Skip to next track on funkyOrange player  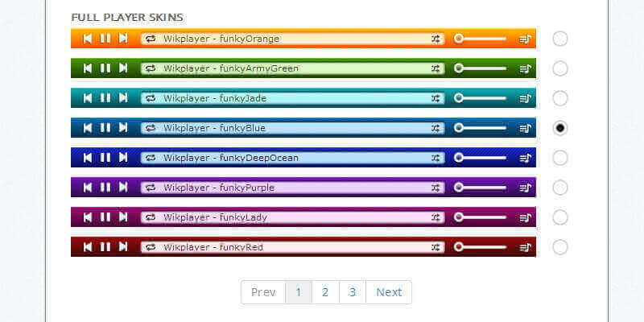[123, 39]
